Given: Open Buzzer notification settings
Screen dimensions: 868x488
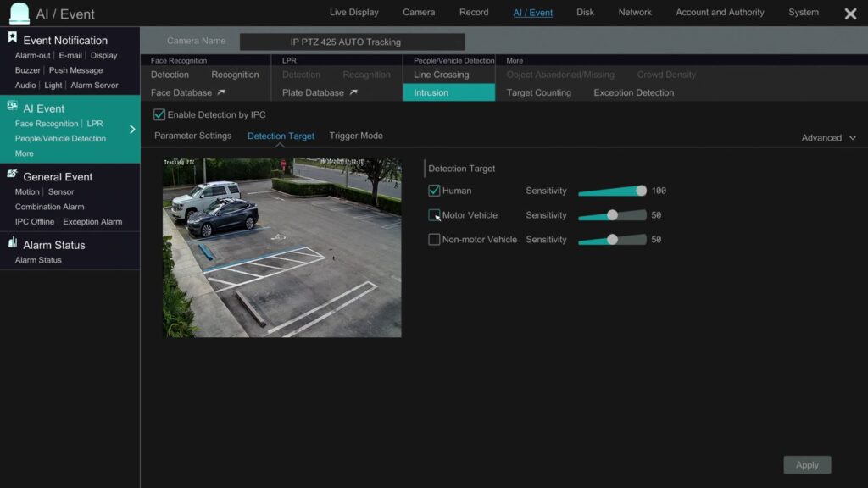Looking at the screenshot, I should tap(28, 70).
